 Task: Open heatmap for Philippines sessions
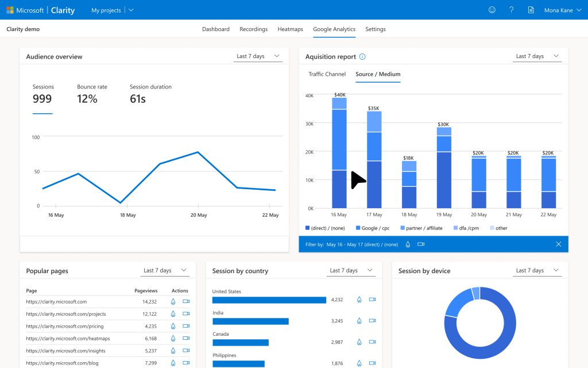(x=359, y=363)
